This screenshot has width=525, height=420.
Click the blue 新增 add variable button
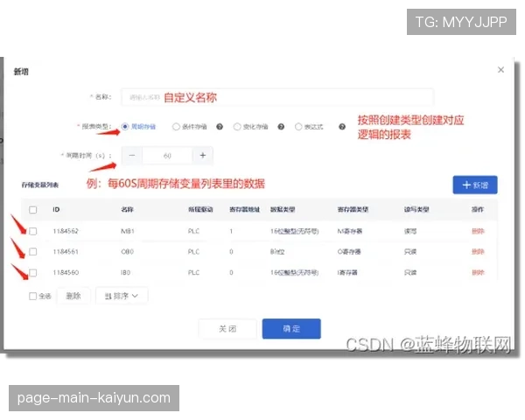click(x=475, y=185)
